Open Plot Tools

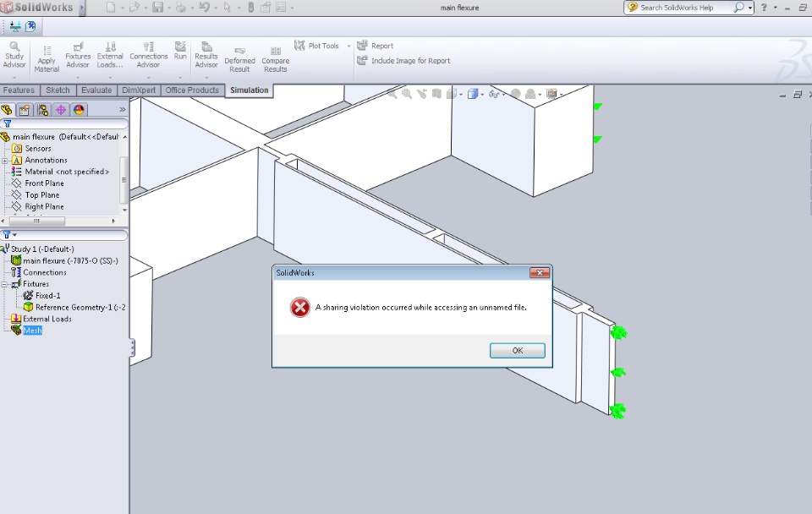click(316, 46)
